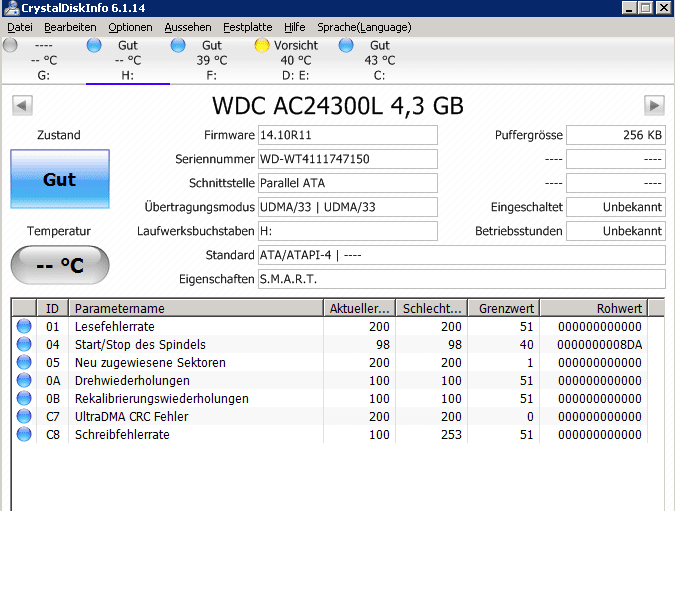Go to next disk with right arrow
The height and width of the screenshot is (608, 680).
(654, 105)
